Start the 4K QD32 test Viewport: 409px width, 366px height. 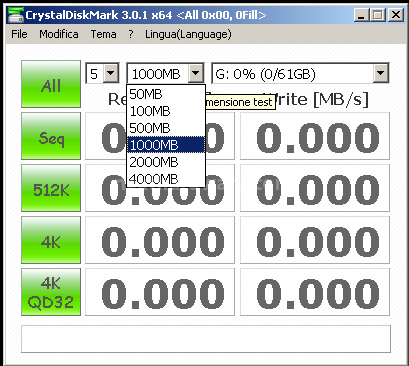point(51,292)
